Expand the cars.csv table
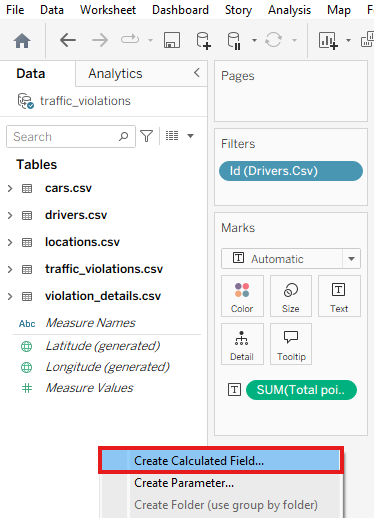This screenshot has height=518, width=374. click(10, 189)
